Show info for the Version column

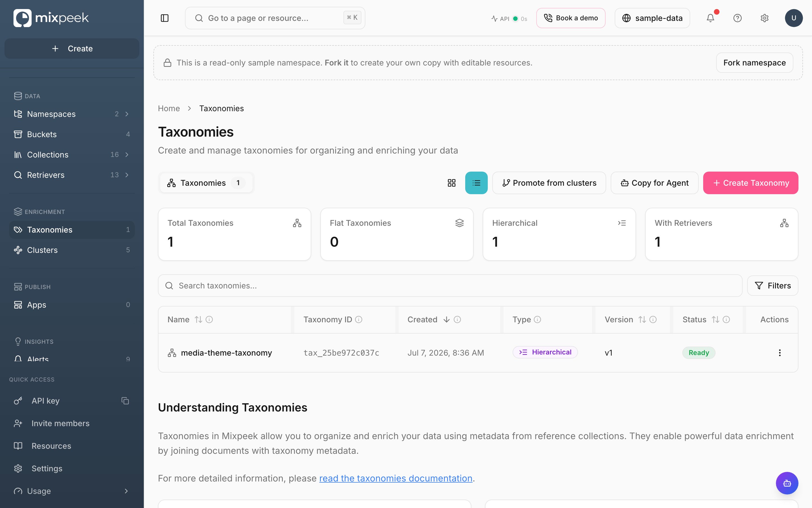pos(653,319)
